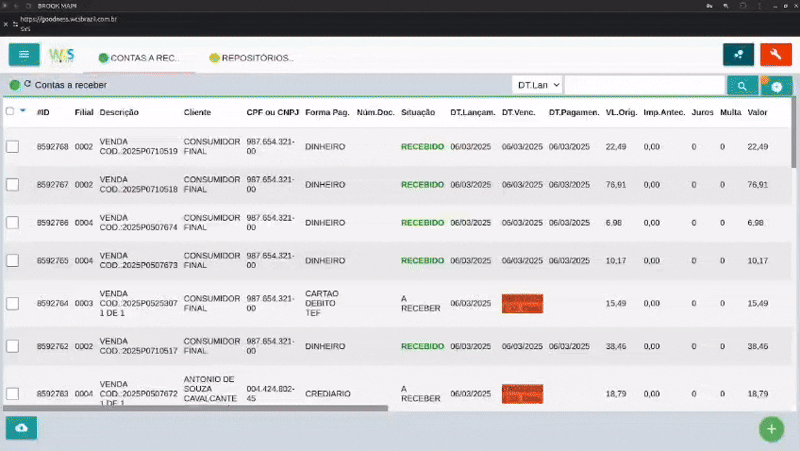Screen dimensions: 800x451
Task: Sort by the Situação column header
Action: point(418,112)
